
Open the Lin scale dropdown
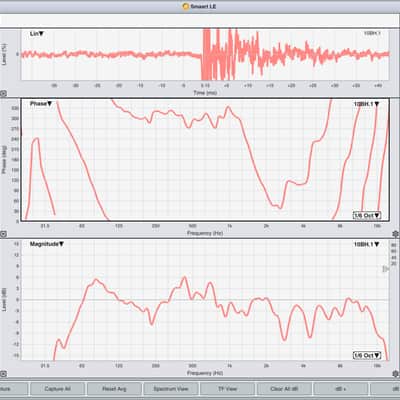(x=37, y=34)
